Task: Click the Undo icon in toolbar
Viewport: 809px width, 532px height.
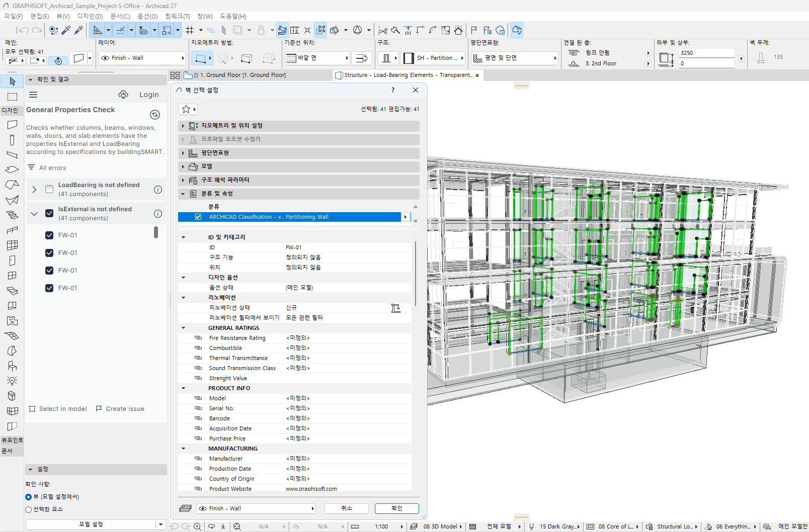Action: coord(24,30)
